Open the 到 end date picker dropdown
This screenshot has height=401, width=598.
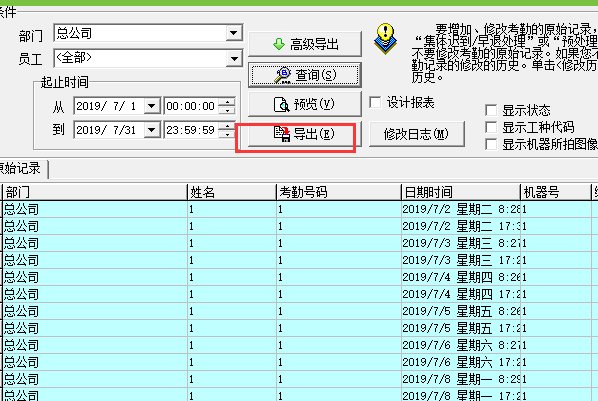click(x=152, y=130)
